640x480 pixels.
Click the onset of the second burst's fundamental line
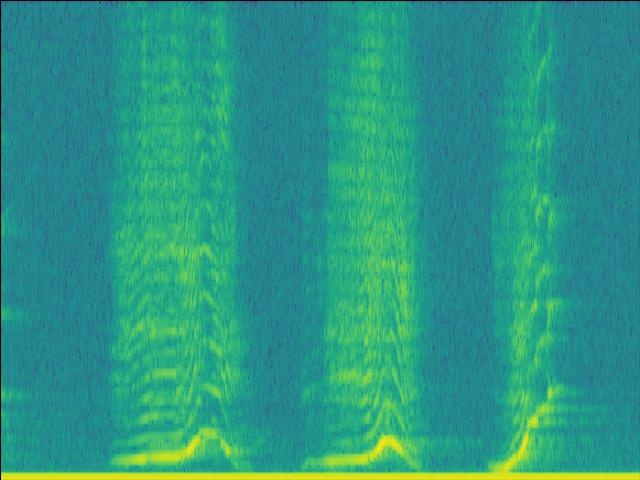coord(312,463)
